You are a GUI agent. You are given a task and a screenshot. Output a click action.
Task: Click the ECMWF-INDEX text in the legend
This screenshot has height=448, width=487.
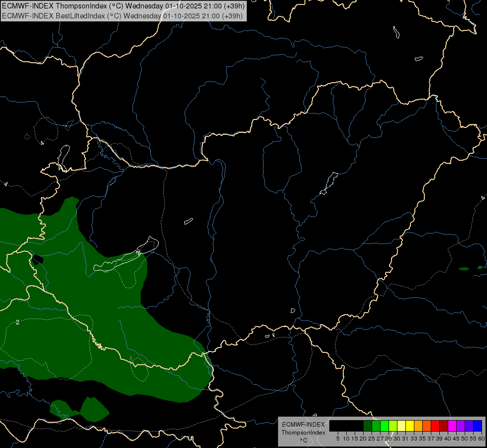(303, 425)
